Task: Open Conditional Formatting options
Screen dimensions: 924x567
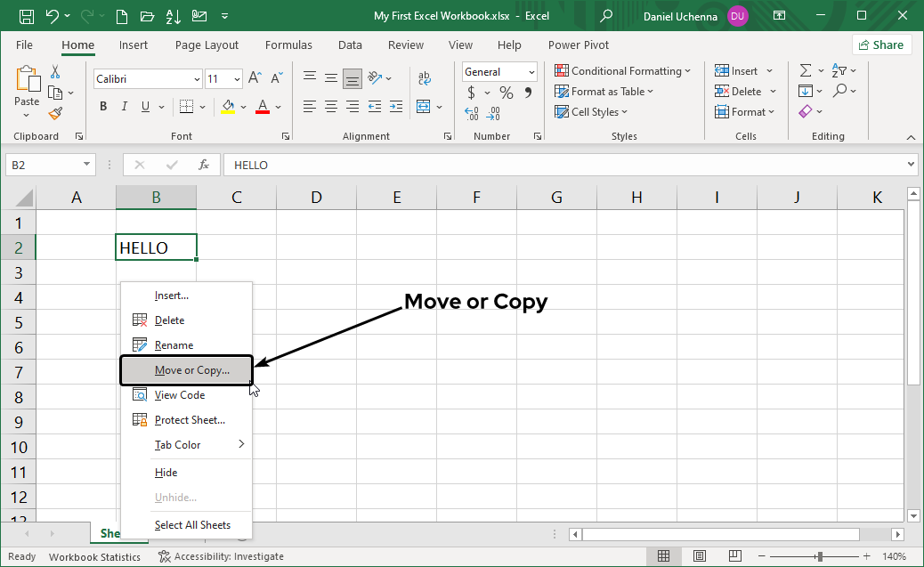Action: click(623, 70)
